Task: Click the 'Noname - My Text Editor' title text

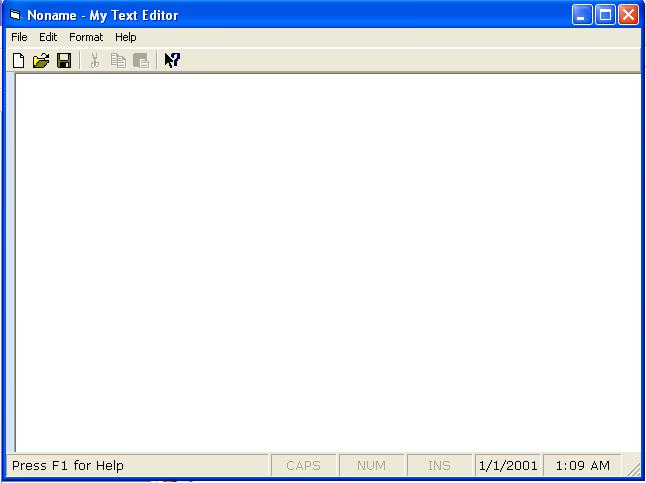Action: (103, 15)
